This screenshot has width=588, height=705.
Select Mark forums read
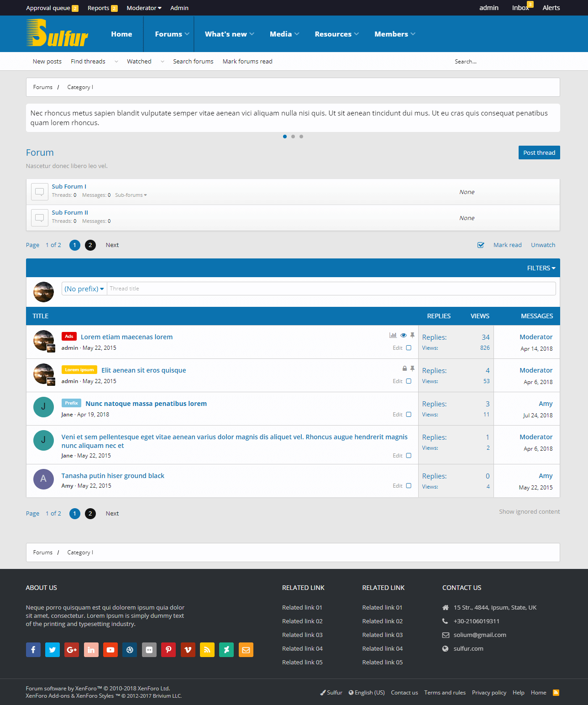247,61
